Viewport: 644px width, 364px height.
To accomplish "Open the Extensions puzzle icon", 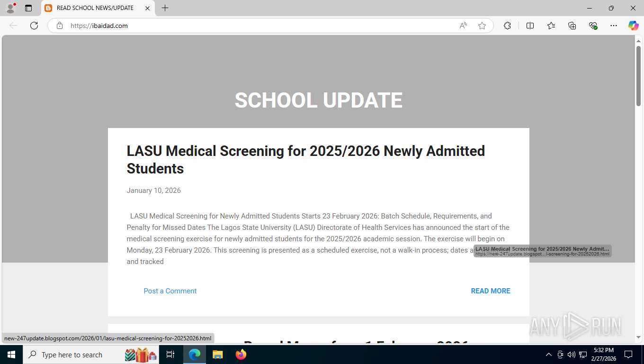I will [507, 26].
